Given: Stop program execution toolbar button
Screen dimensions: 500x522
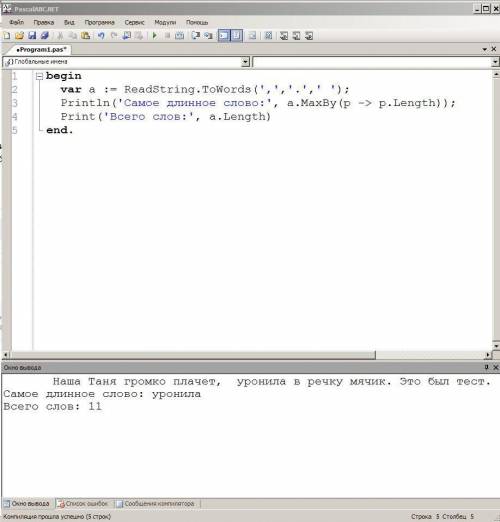Looking at the screenshot, I should click(167, 35).
